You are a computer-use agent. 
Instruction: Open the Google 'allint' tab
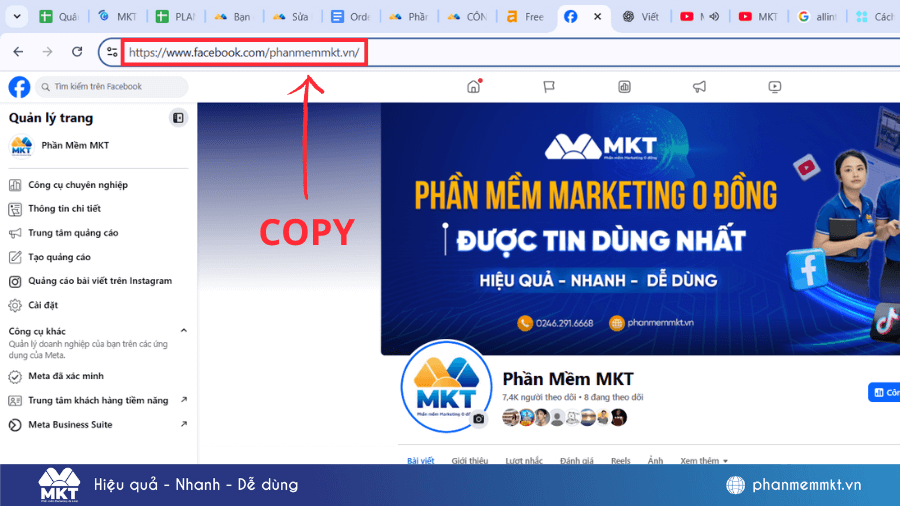pos(817,17)
